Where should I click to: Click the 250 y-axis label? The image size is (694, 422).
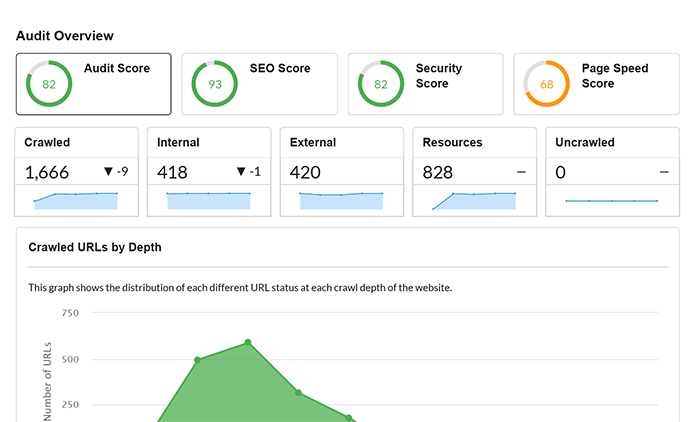click(x=70, y=404)
